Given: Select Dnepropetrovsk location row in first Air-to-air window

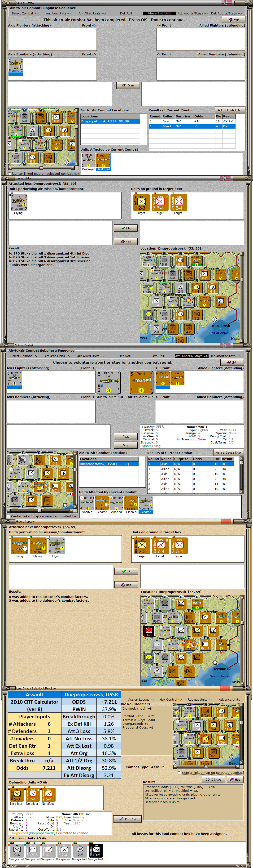Looking at the screenshot, I should click(110, 121).
